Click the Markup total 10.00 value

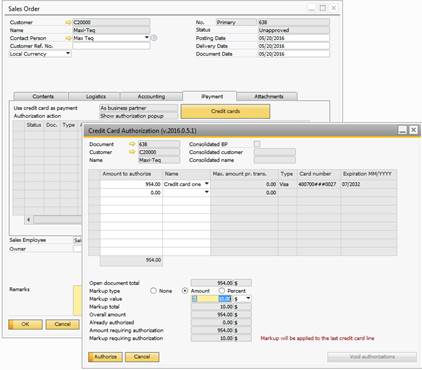(x=221, y=307)
